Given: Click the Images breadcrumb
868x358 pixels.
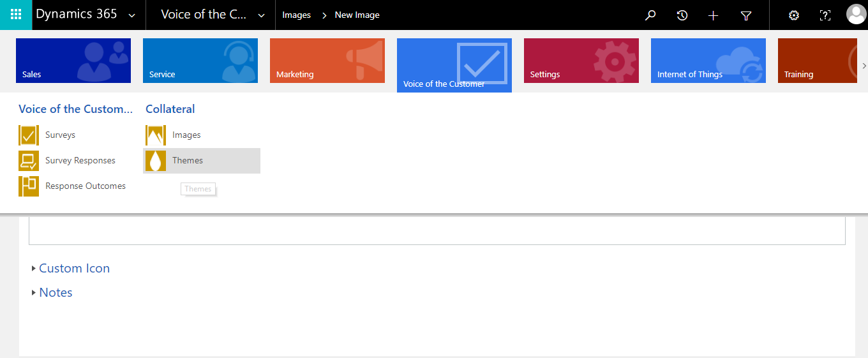Looking at the screenshot, I should pyautogui.click(x=297, y=15).
